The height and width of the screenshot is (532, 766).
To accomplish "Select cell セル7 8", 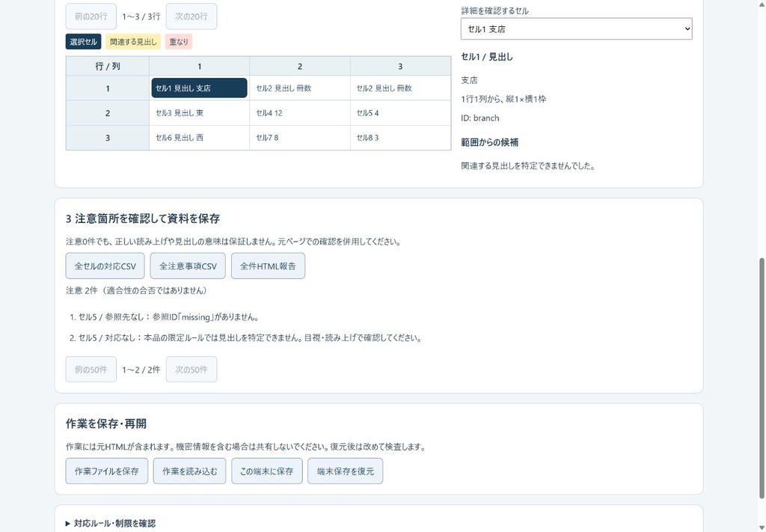I will point(299,138).
